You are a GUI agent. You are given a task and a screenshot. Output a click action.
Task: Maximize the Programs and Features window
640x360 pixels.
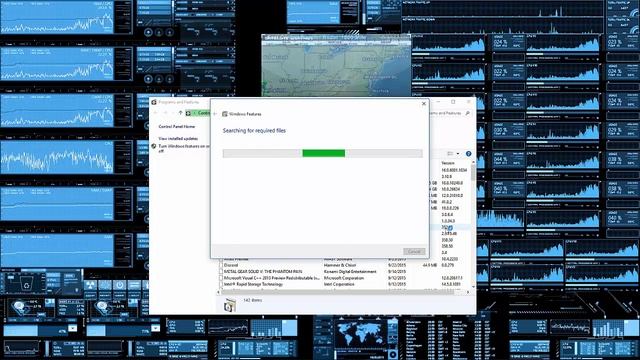[x=453, y=102]
